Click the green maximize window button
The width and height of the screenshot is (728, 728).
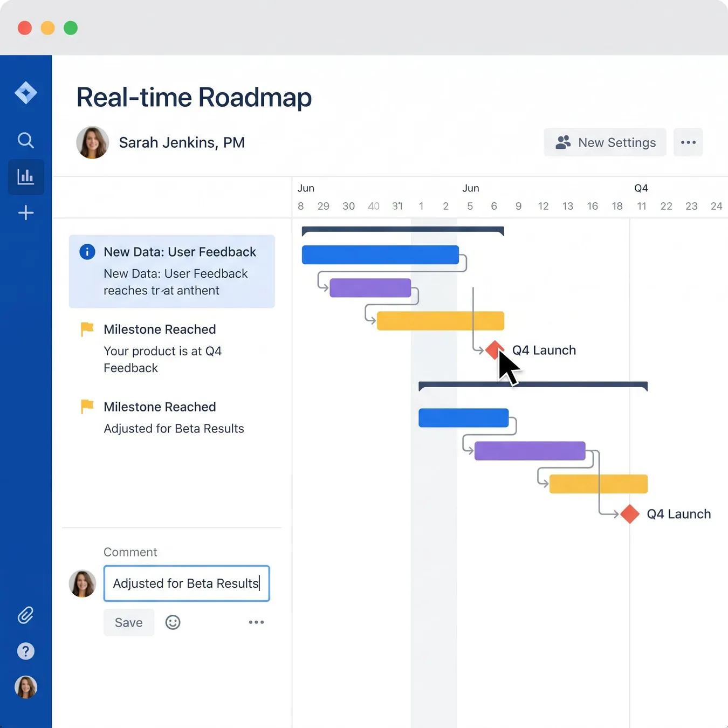click(x=71, y=28)
